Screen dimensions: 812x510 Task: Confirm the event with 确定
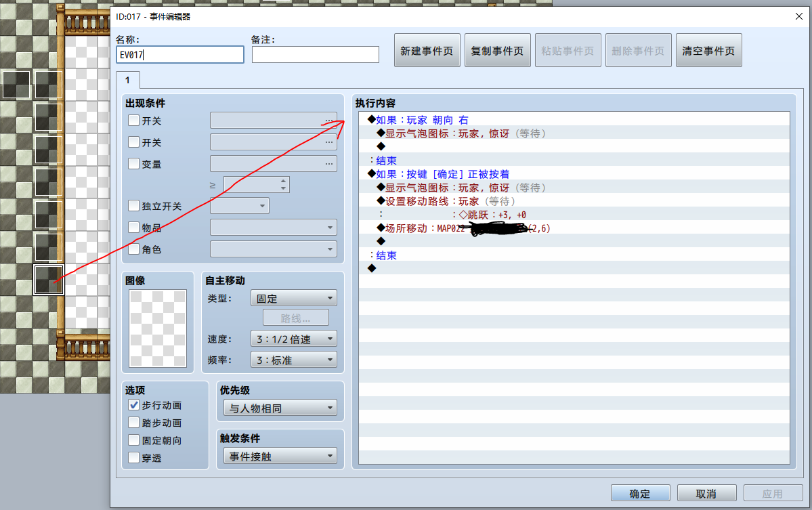point(641,494)
